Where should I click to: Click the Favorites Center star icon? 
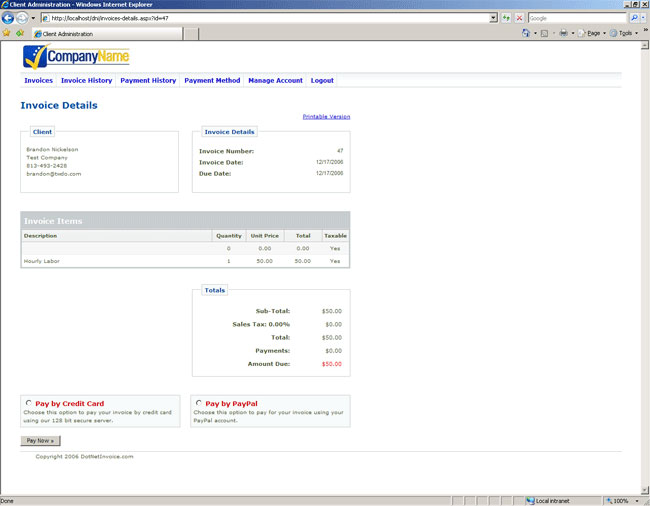[x=6, y=33]
